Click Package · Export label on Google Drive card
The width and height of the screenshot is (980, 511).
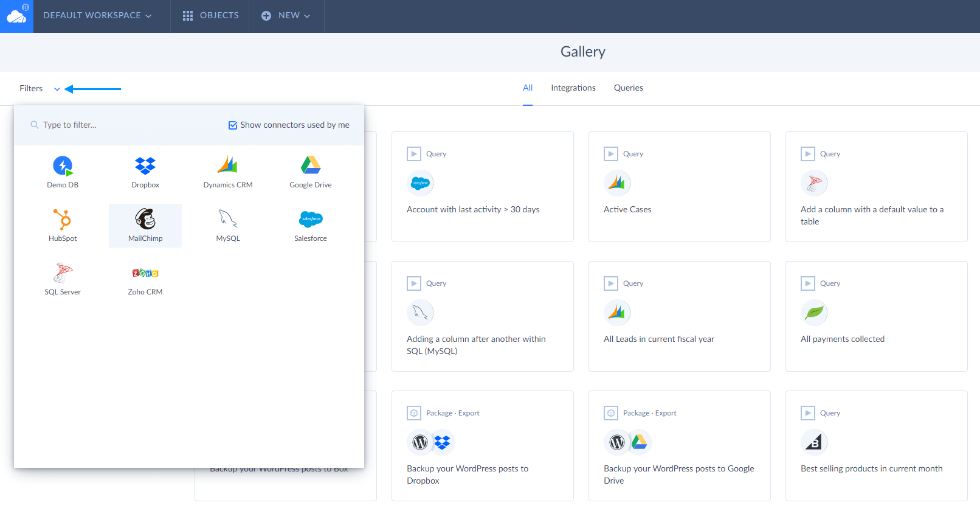[x=650, y=413]
